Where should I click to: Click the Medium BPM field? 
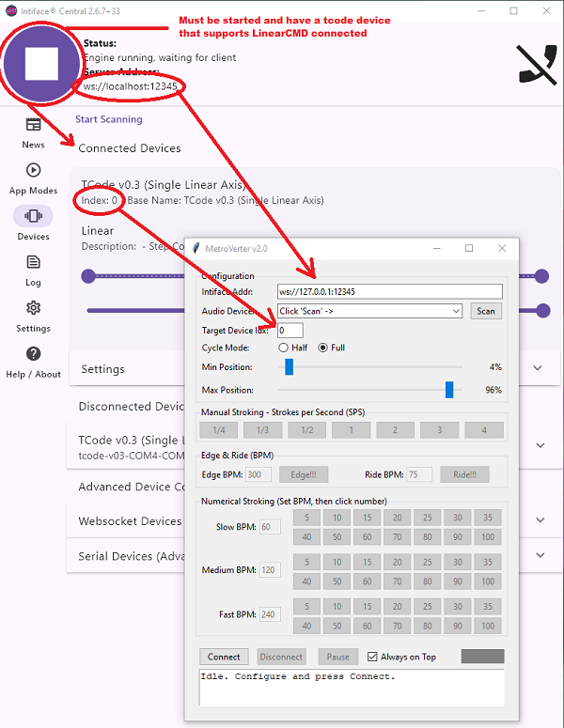pyautogui.click(x=270, y=569)
